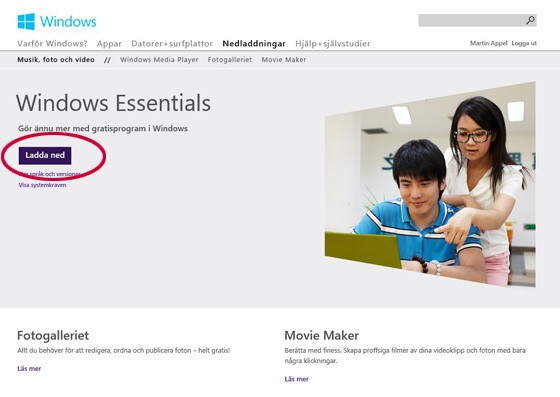Screen dimensions: 560x397
Task: Open Movie Maker sub-navigation link
Action: coord(284,60)
